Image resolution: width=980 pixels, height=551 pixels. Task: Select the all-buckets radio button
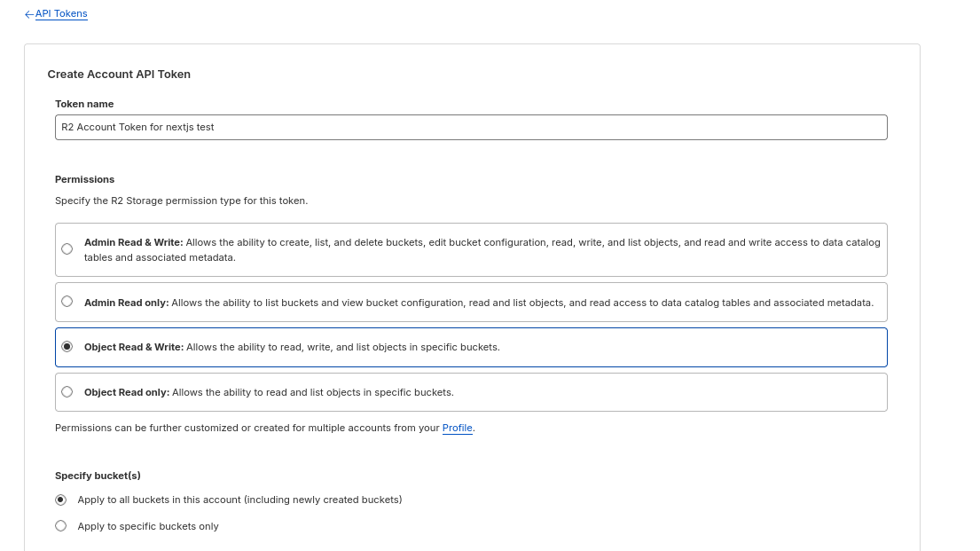[x=60, y=500]
